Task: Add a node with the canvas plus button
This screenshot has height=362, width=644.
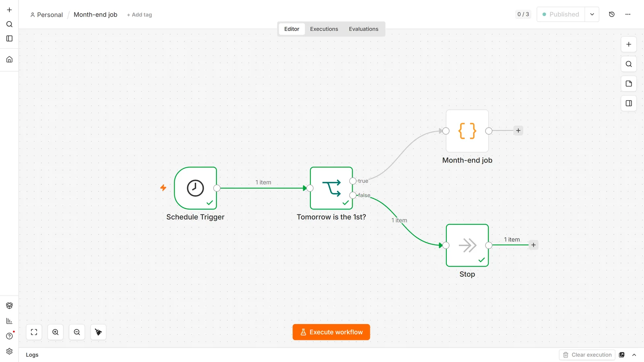Action: coord(629,44)
